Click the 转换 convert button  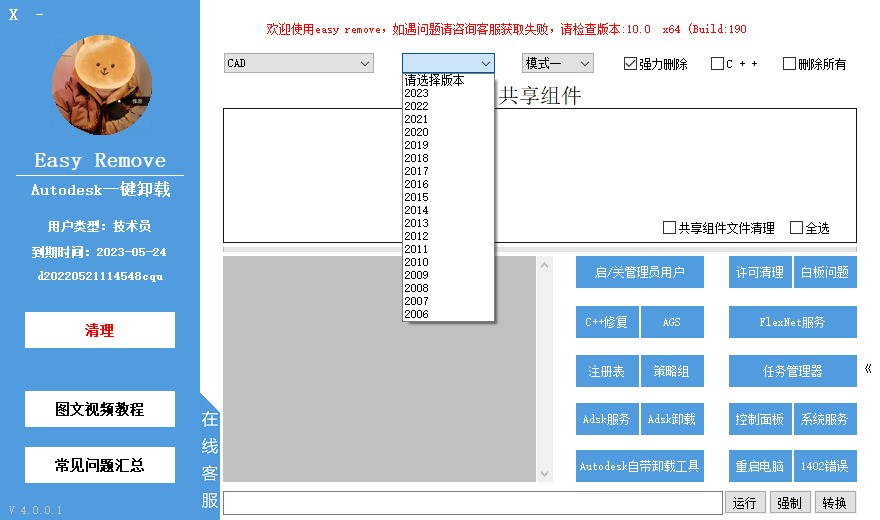tap(834, 503)
